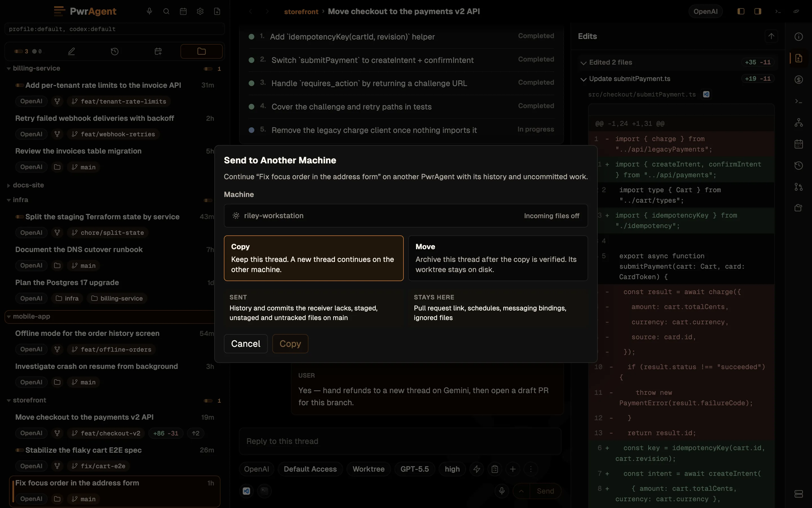Image resolution: width=812 pixels, height=508 pixels.
Task: Collapse the infra project group
Action: [9, 200]
